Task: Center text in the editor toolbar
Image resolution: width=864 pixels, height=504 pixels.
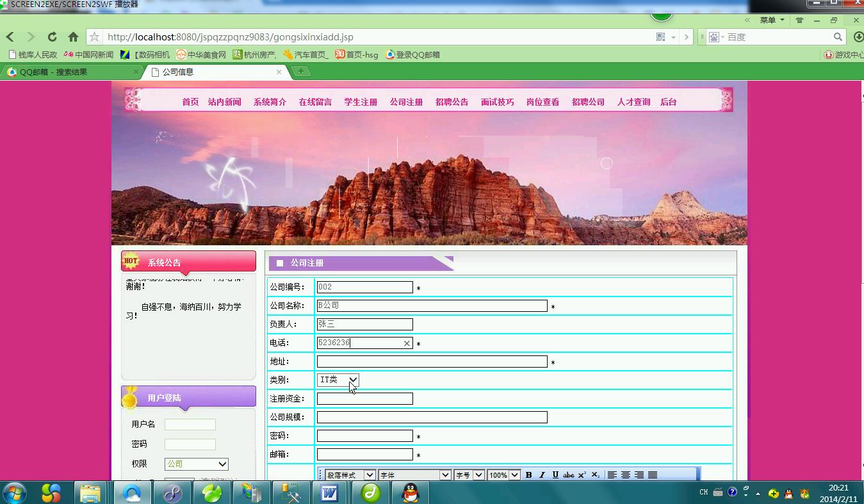Action: tap(626, 475)
